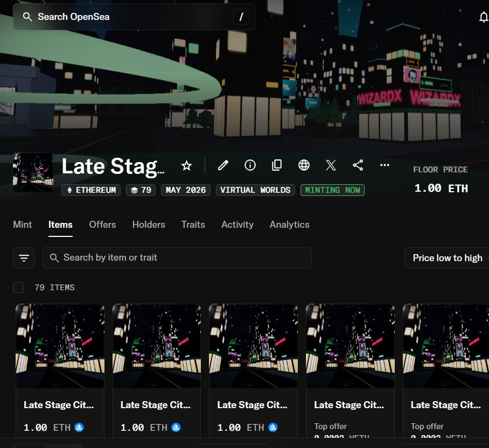The height and width of the screenshot is (448, 489).
Task: Open the Traits tab
Action: coord(193,225)
